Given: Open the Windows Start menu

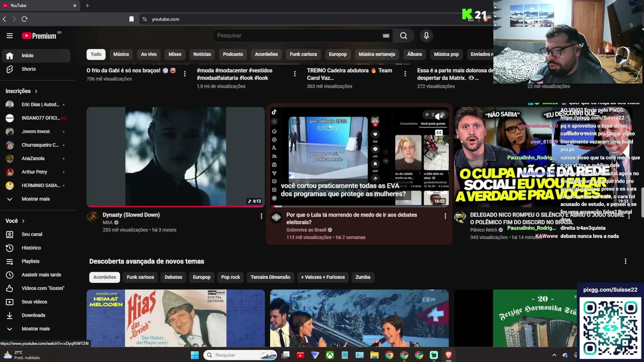Looking at the screenshot, I should coord(195,355).
